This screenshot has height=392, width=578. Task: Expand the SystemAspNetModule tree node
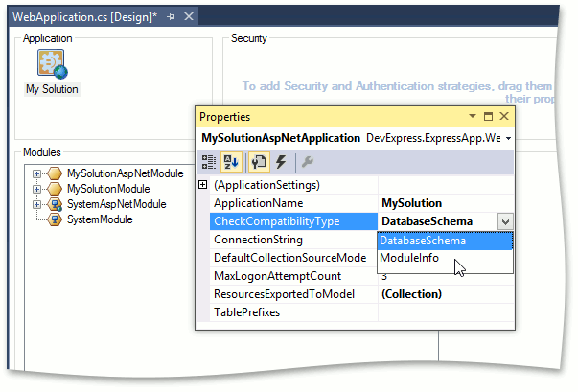pos(36,204)
